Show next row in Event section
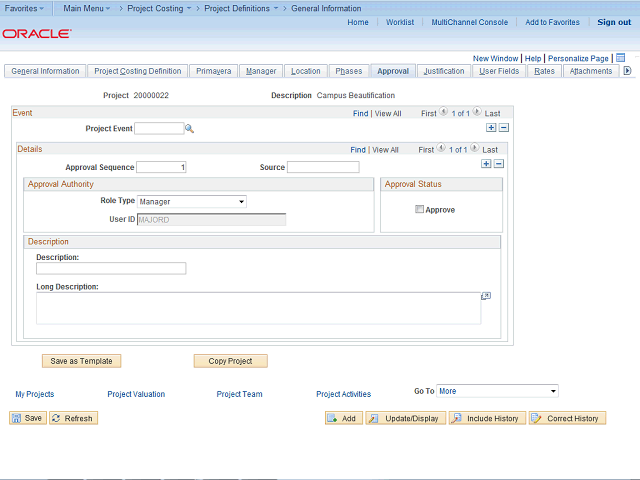 click(x=476, y=113)
